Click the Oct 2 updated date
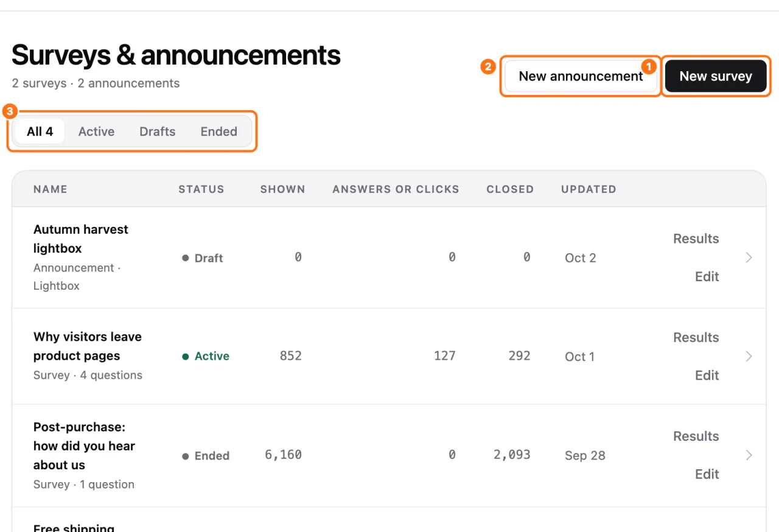Image resolution: width=779 pixels, height=532 pixels. click(x=581, y=258)
